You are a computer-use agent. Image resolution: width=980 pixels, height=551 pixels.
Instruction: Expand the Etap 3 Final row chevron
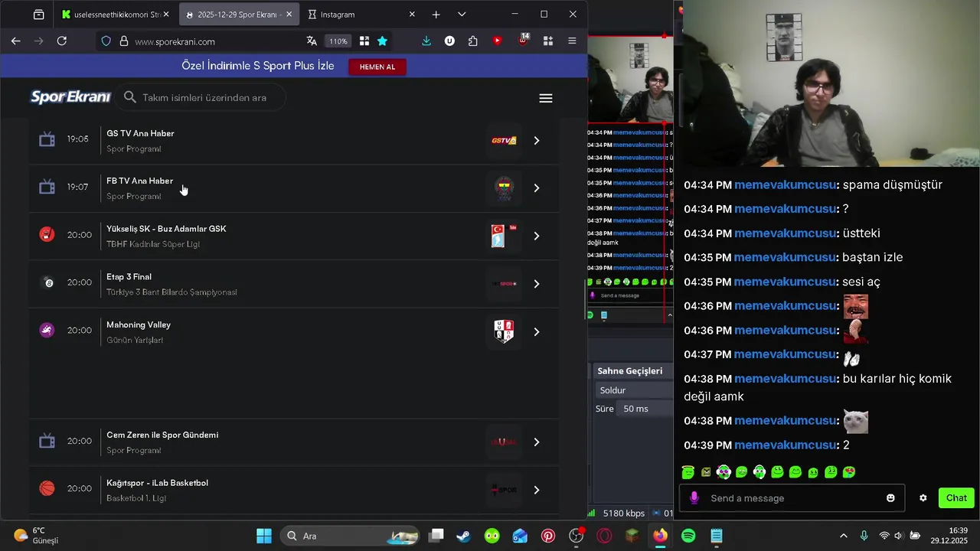(x=537, y=284)
